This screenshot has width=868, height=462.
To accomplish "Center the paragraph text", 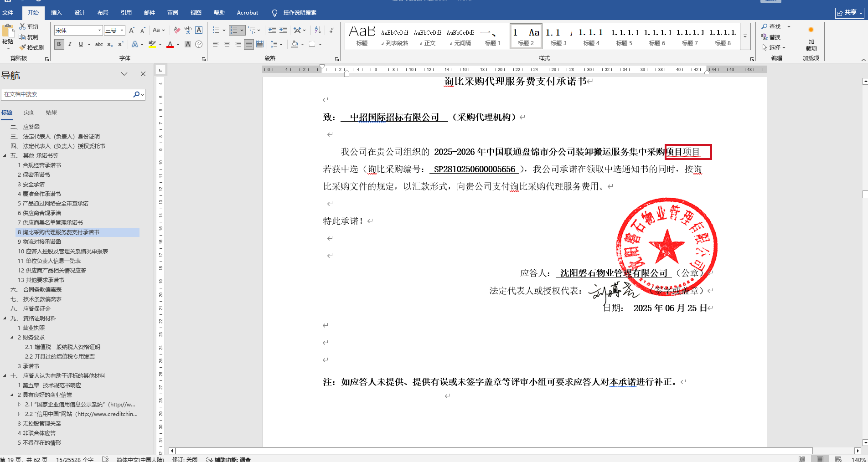I will [x=227, y=44].
